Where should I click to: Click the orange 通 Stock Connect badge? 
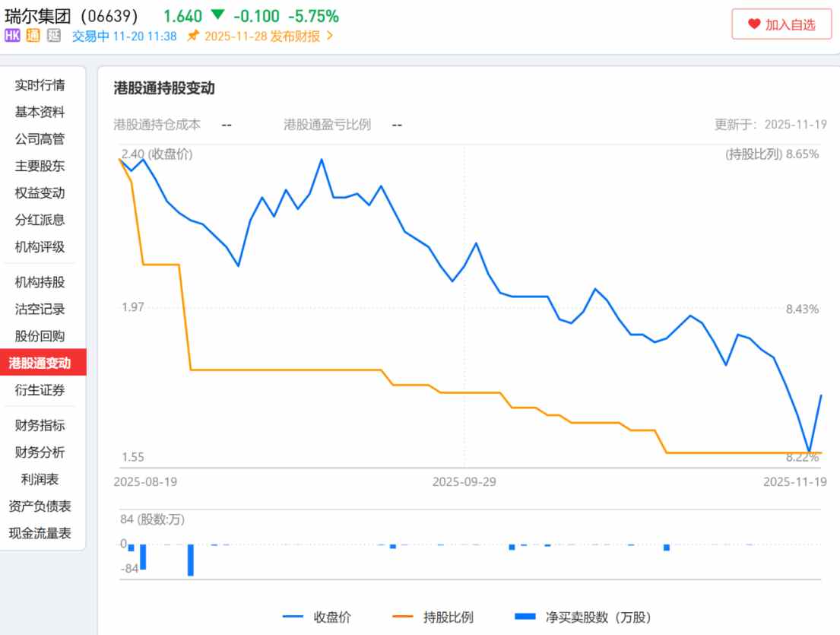(x=31, y=36)
